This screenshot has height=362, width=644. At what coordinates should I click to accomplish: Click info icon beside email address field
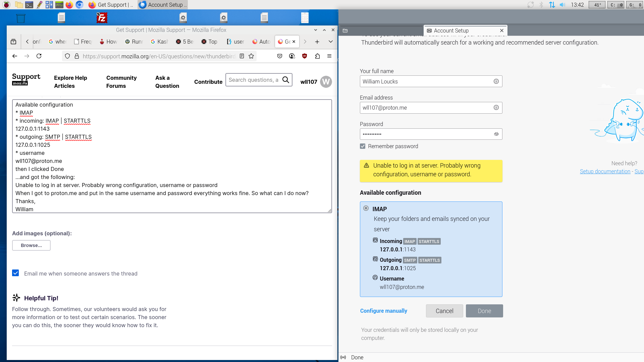pyautogui.click(x=496, y=108)
